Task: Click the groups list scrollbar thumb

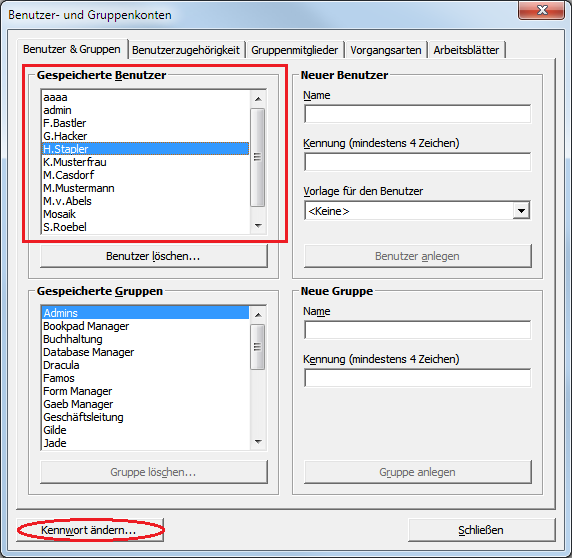Action: point(258,347)
